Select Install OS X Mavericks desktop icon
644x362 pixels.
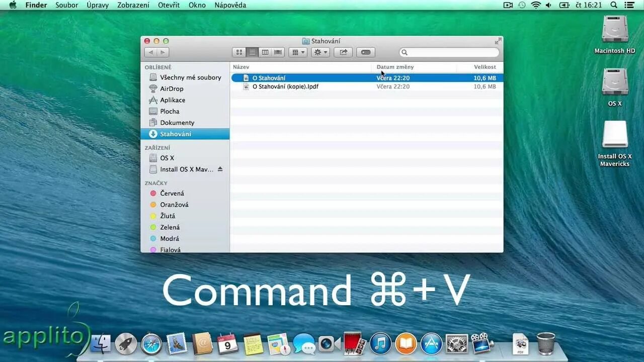(615, 144)
